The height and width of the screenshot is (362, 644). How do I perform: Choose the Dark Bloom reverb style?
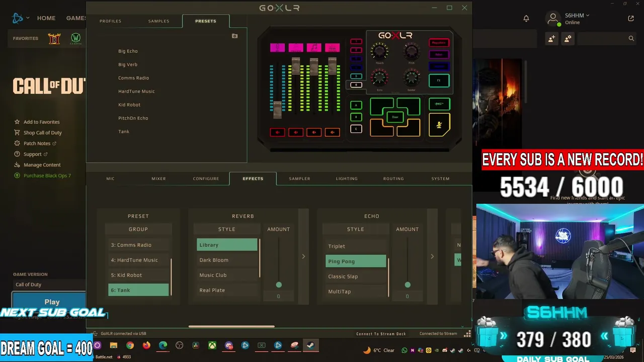[x=227, y=260]
